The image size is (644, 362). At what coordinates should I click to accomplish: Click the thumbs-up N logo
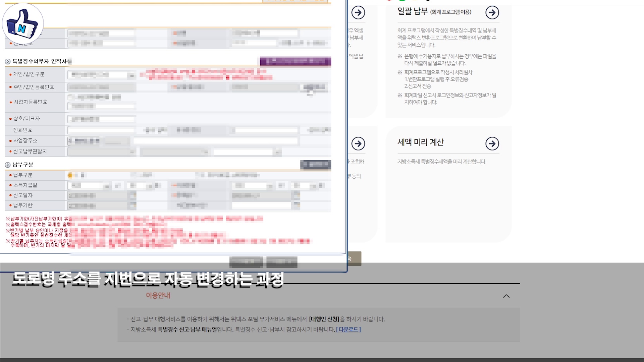(22, 23)
